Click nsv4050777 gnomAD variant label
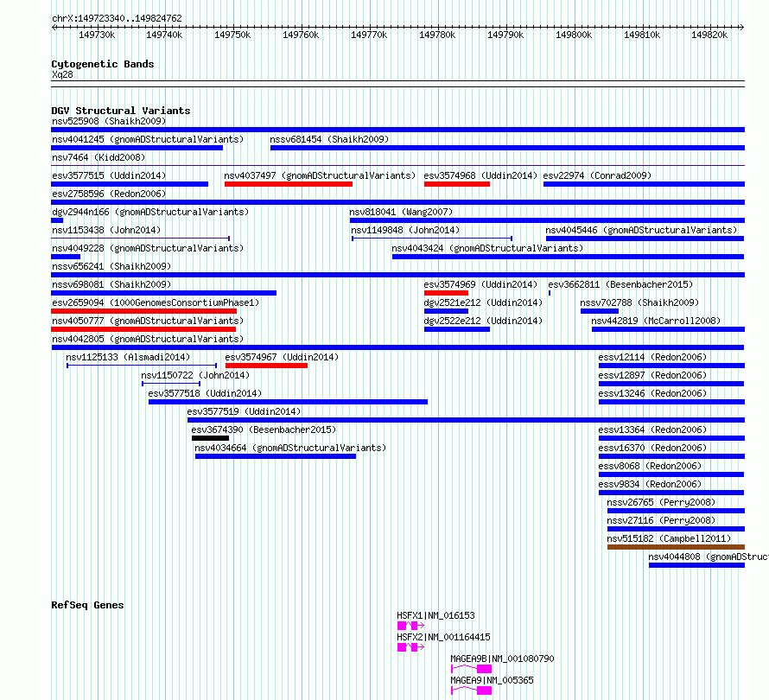This screenshot has width=769, height=700. coord(148,321)
